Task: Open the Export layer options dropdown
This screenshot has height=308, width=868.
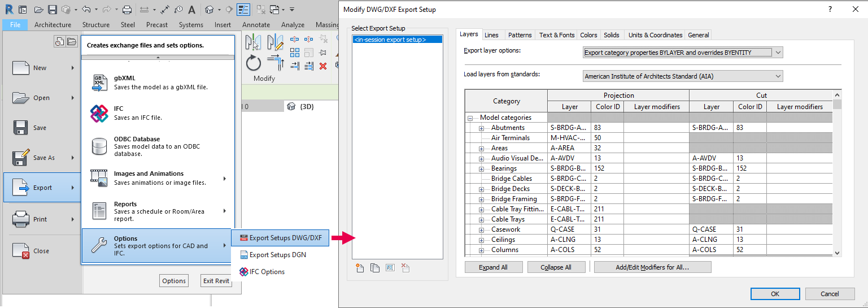Action: point(683,53)
